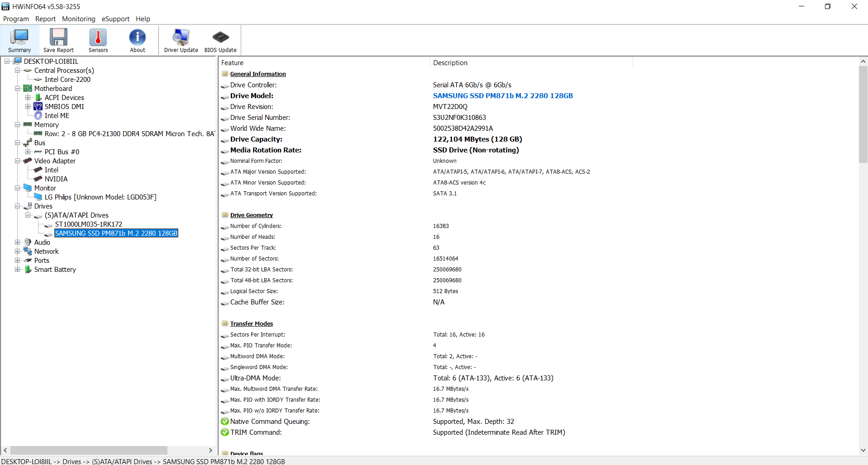Screen dimensions: 868x465
Task: Collapse the Central Processor(s) branch
Action: pos(18,70)
